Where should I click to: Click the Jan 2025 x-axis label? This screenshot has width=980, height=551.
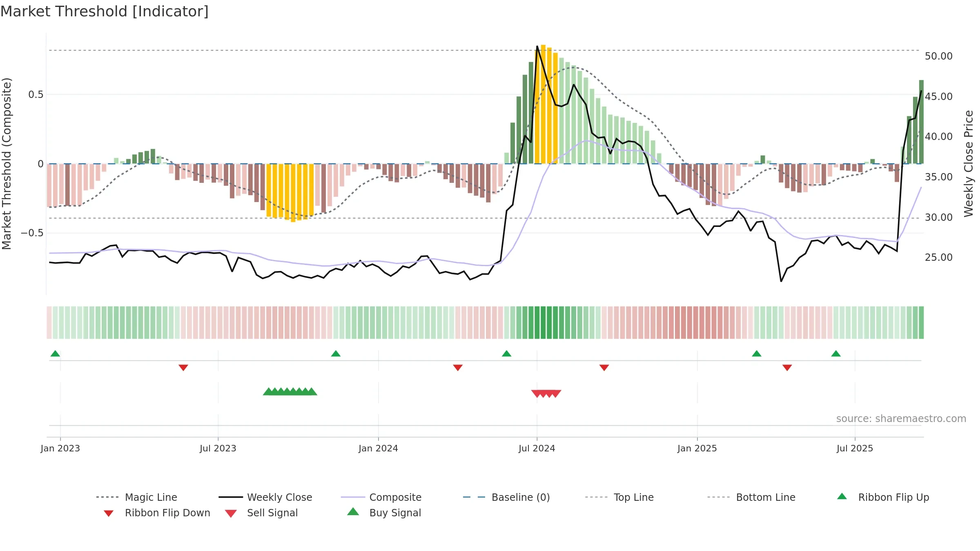[x=697, y=448]
